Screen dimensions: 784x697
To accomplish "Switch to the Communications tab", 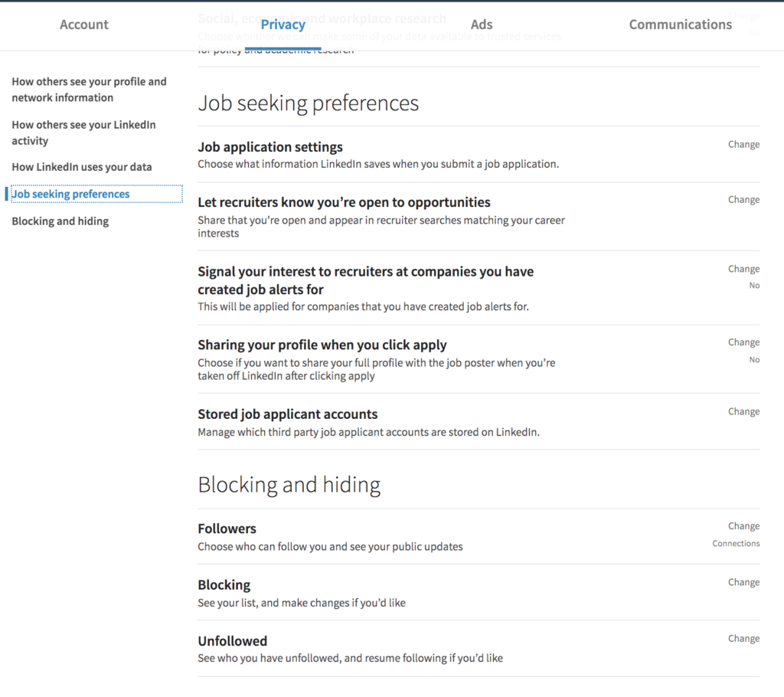I will click(x=679, y=25).
